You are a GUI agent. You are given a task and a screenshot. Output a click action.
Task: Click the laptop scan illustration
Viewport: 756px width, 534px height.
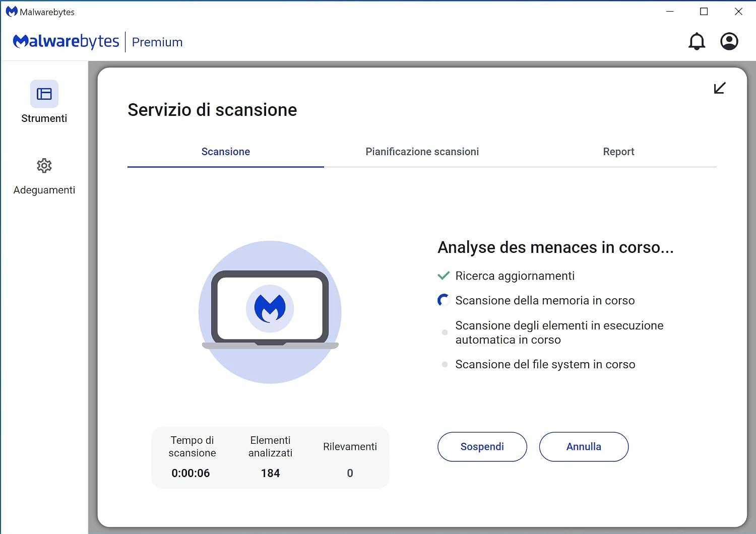click(270, 312)
